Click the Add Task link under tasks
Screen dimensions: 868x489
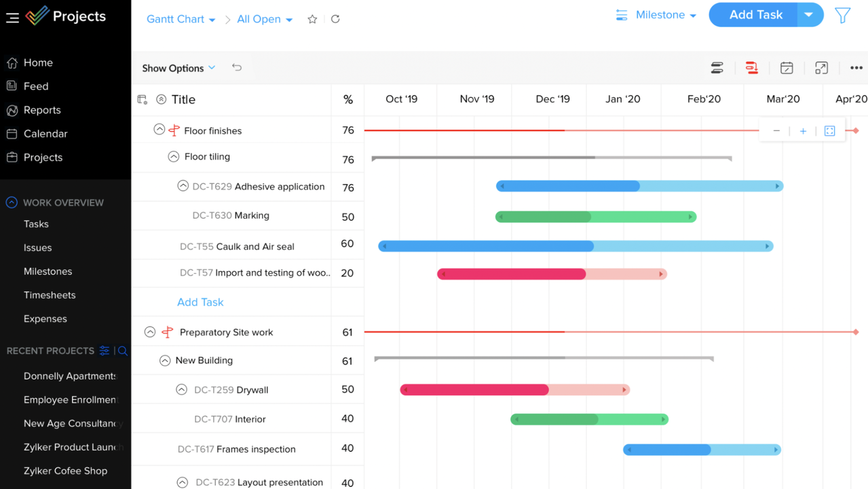point(200,302)
